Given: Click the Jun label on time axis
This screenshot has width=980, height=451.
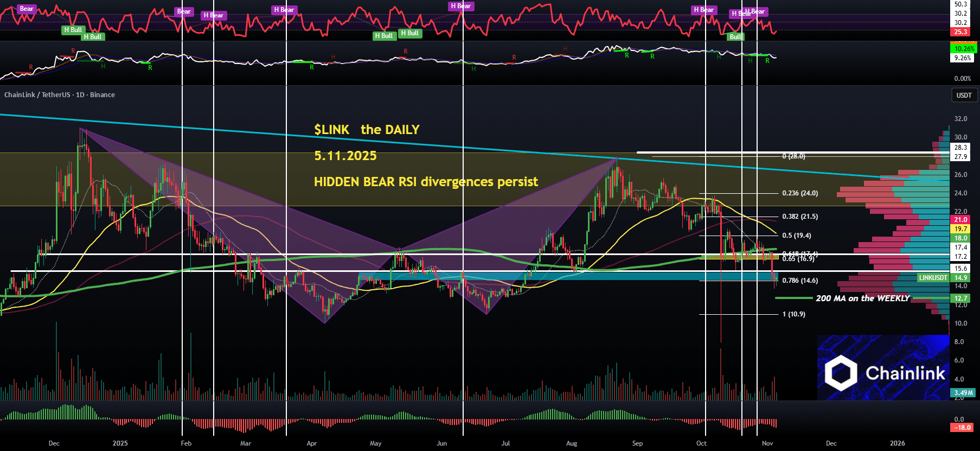Looking at the screenshot, I should click(442, 443).
